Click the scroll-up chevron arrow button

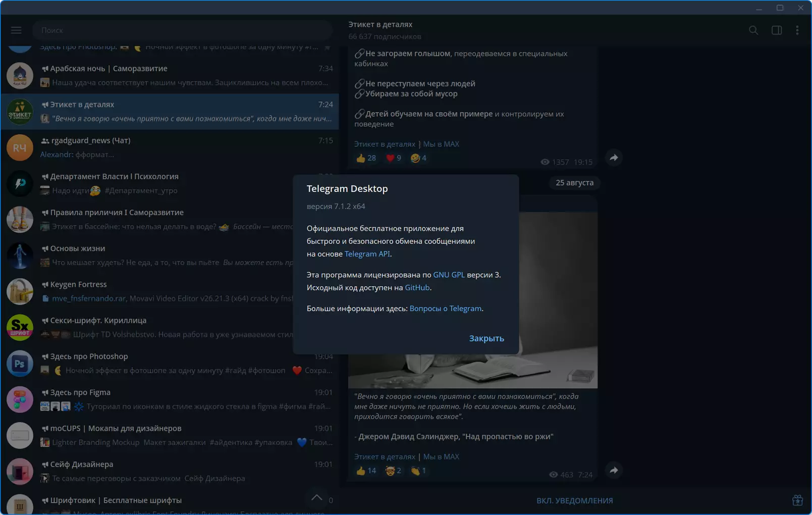316,498
